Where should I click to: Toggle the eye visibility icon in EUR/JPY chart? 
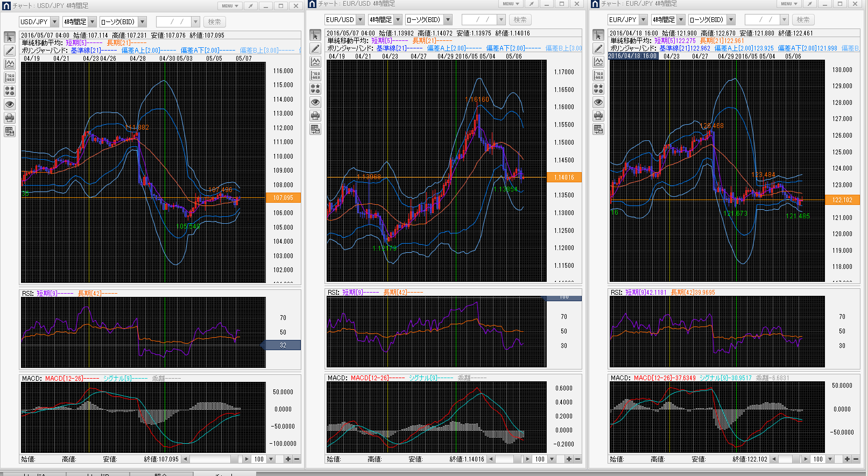click(598, 102)
